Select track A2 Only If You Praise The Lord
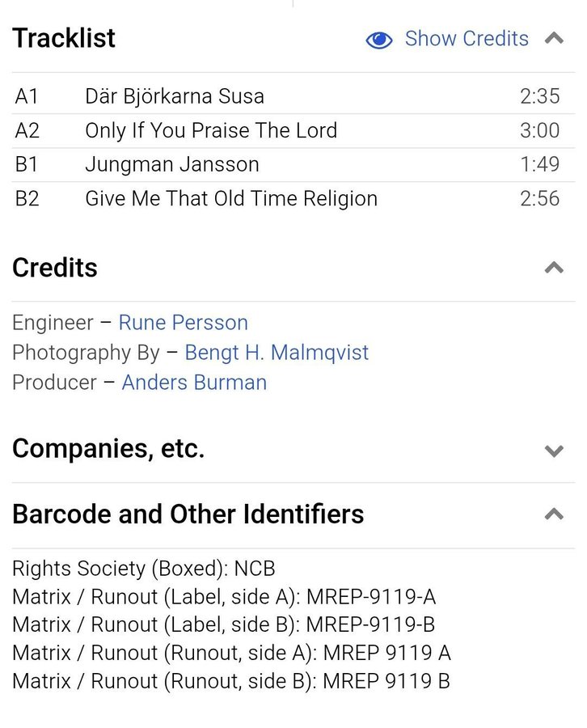The height and width of the screenshot is (728, 587). tap(211, 130)
